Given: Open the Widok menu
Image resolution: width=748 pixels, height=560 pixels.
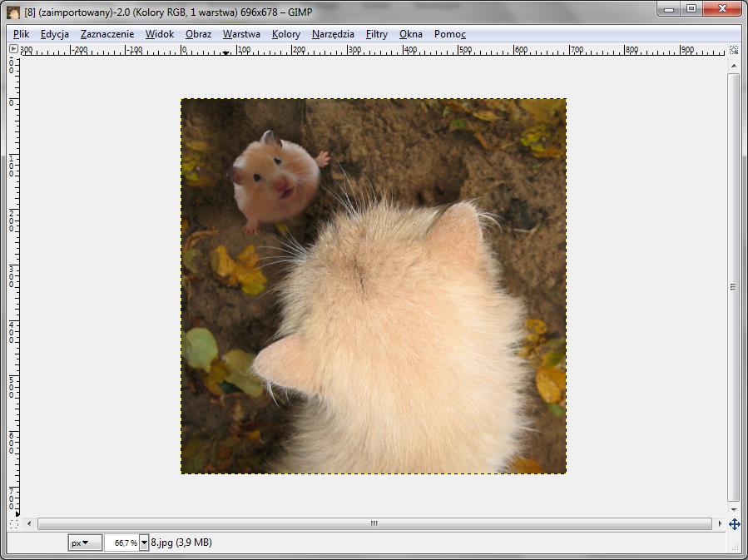Looking at the screenshot, I should coord(159,34).
